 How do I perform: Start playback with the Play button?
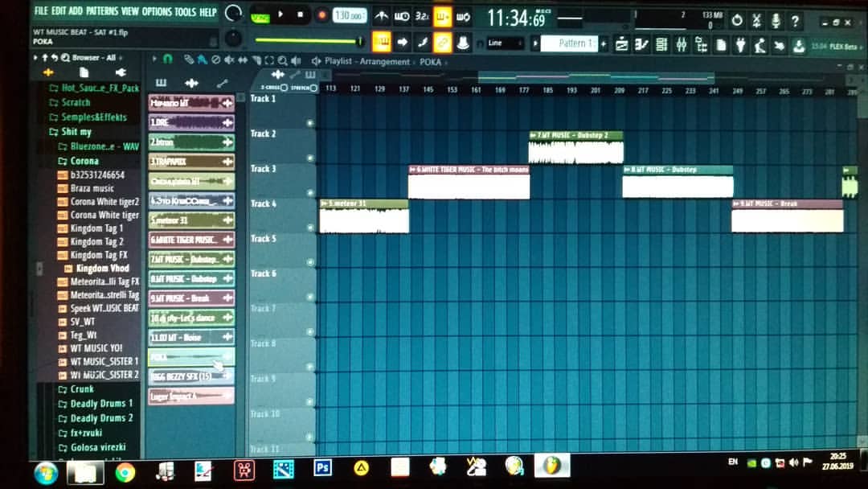tap(280, 15)
